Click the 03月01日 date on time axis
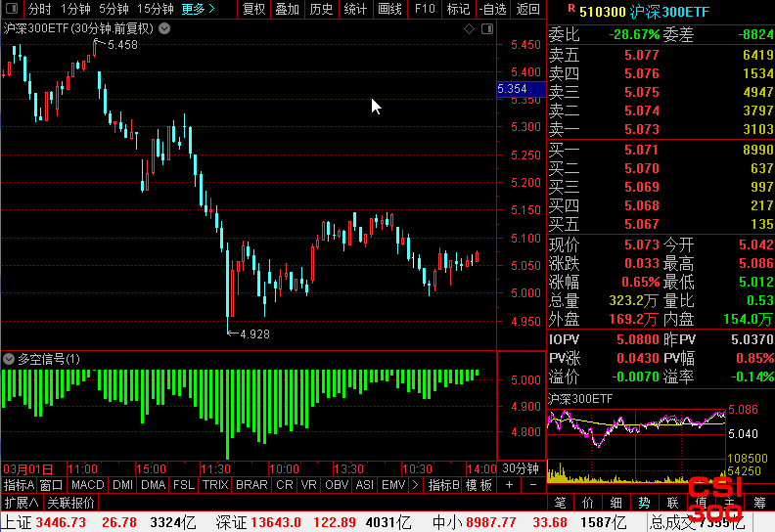The width and height of the screenshot is (775, 532). 27,468
